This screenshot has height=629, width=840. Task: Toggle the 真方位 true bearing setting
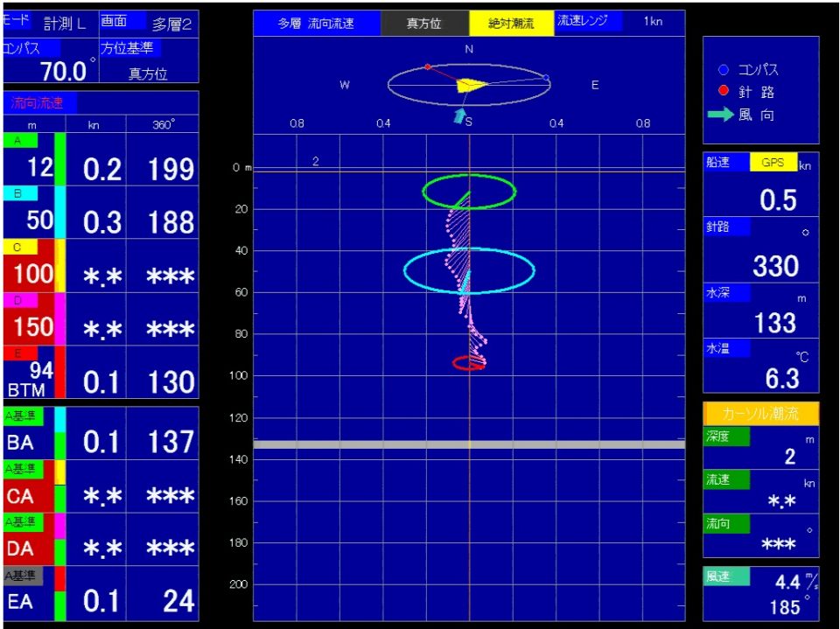pos(424,24)
